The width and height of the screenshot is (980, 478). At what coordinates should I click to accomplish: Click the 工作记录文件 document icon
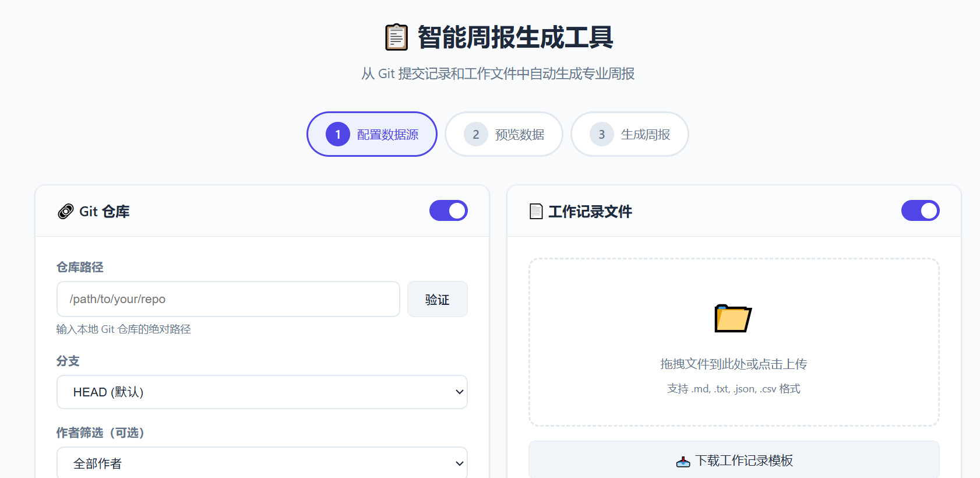535,212
